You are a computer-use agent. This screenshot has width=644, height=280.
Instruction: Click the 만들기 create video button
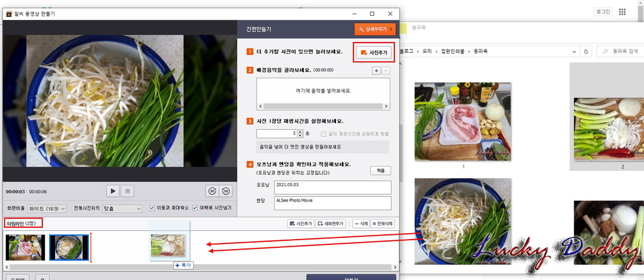click(351, 277)
